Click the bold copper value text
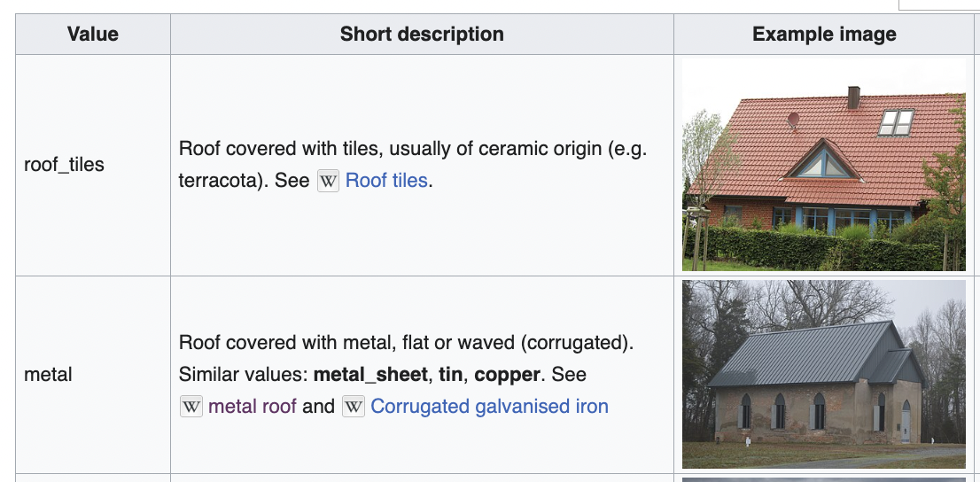This screenshot has height=482, width=980. 507,375
